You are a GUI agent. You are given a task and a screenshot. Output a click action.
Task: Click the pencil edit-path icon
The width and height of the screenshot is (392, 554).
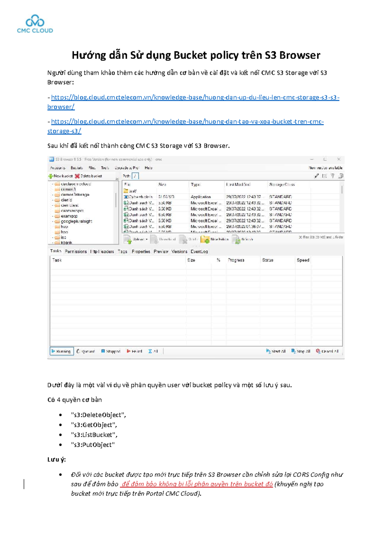click(316, 176)
